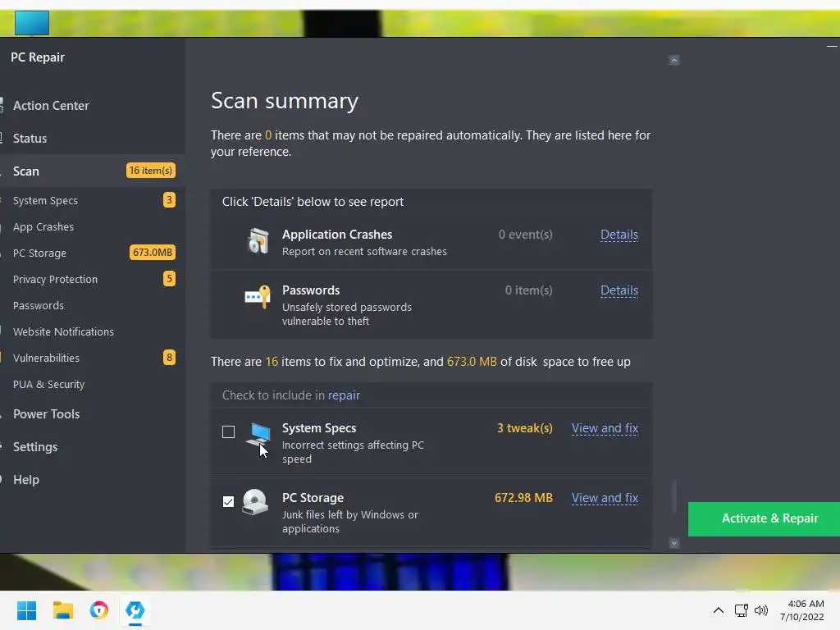Click the 3 tweak(s) count

tap(524, 428)
